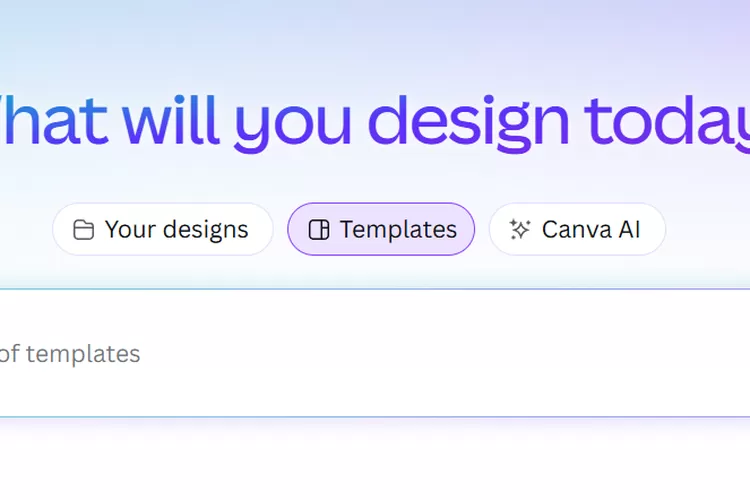
Task: Click gradient background above the headline
Action: point(375,35)
